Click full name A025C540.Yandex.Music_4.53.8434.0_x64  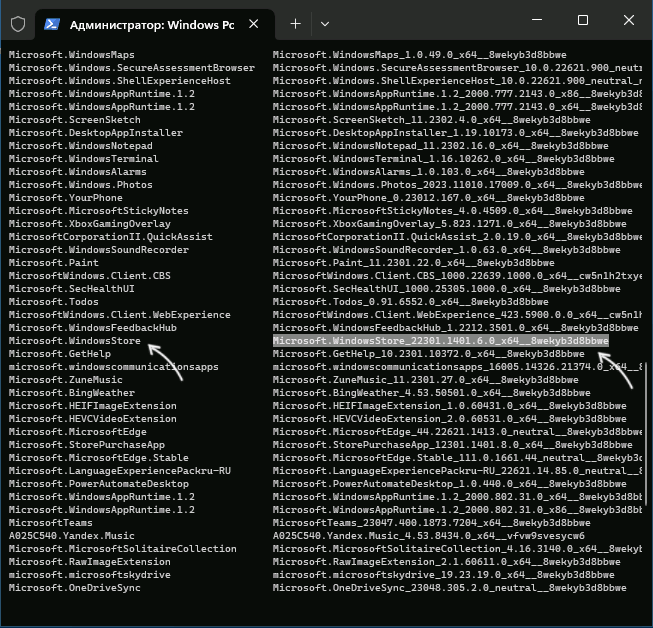point(429,536)
